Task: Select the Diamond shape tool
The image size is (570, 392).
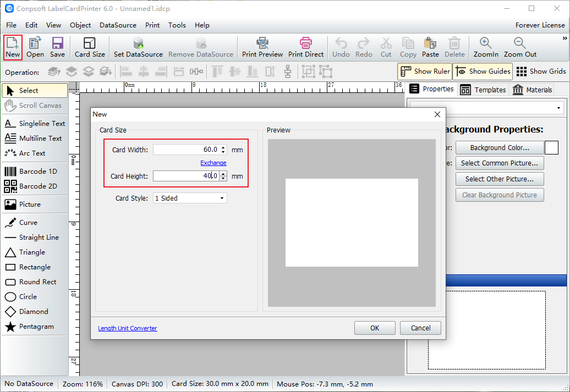Action: [35, 312]
